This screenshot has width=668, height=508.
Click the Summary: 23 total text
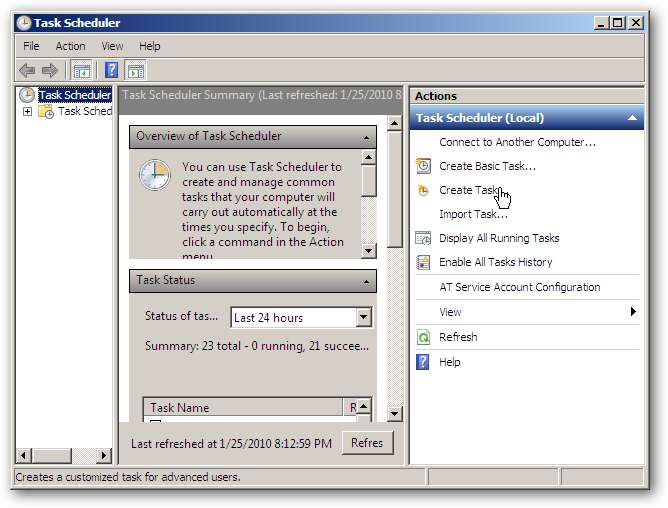tap(256, 346)
